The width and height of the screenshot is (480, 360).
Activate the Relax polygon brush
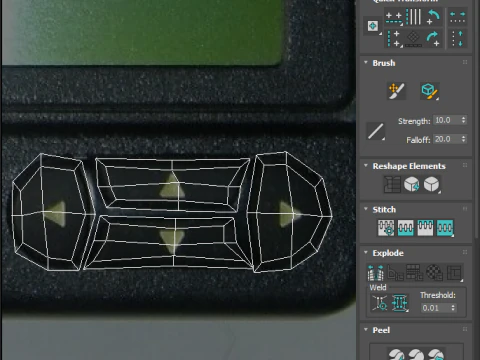click(x=429, y=91)
